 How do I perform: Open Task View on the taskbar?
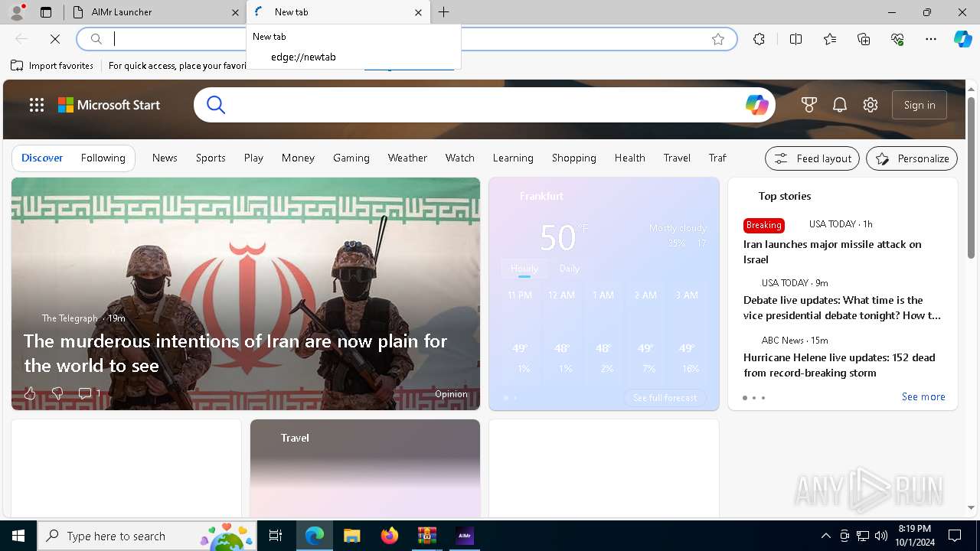click(x=276, y=536)
